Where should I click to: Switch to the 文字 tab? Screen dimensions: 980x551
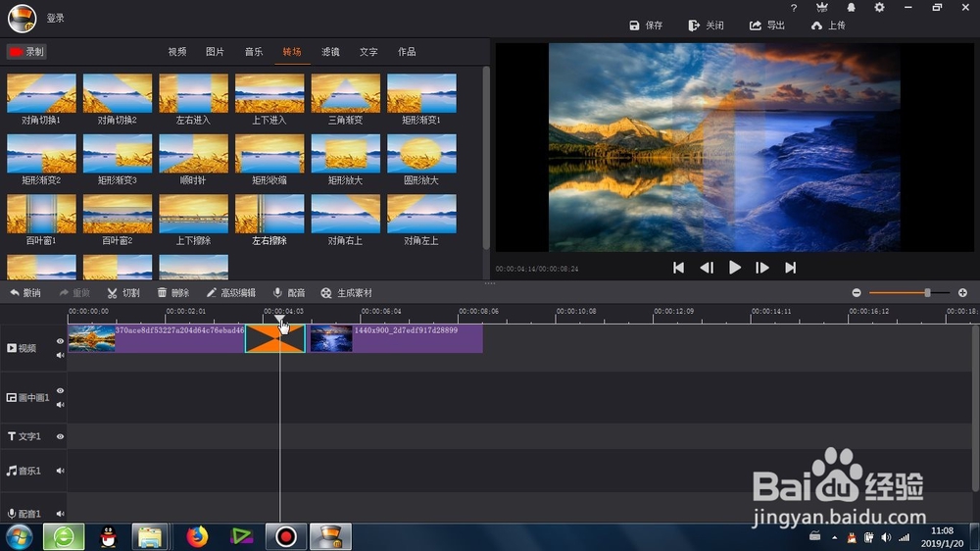(368, 52)
